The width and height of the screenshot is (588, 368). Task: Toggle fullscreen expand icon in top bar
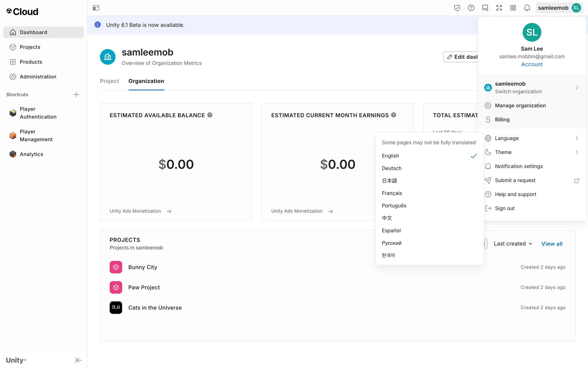[x=499, y=8]
